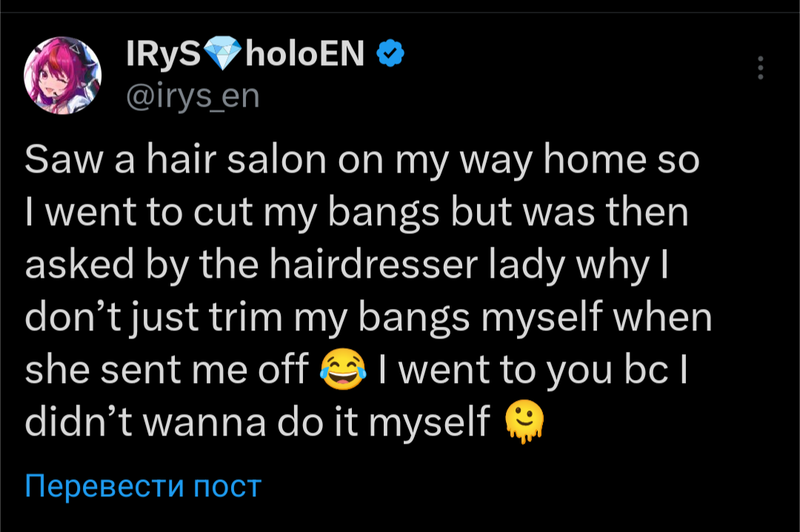Open the three-dot more options menu
The height and width of the screenshot is (532, 800).
[x=760, y=67]
